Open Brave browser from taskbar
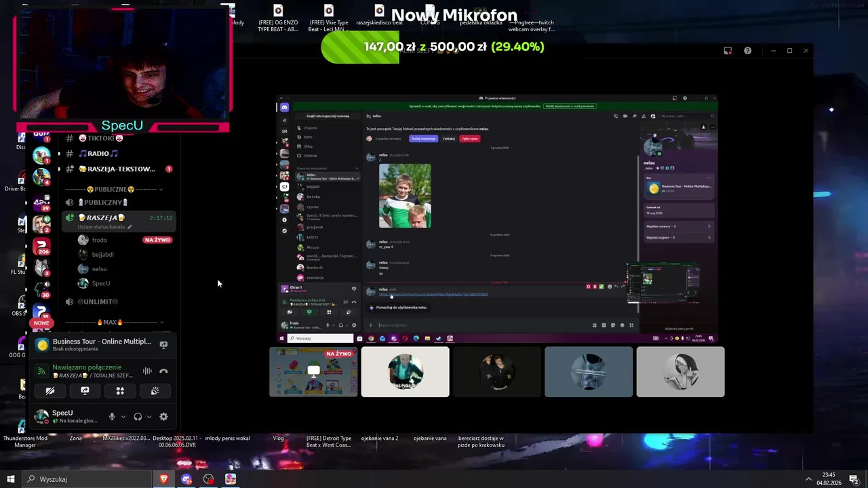Image resolution: width=868 pixels, height=488 pixels. click(x=163, y=479)
